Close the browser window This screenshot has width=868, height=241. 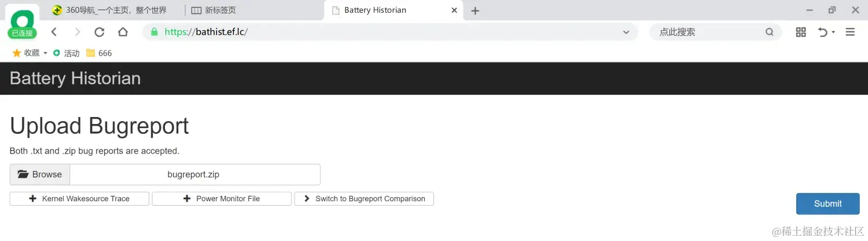(x=855, y=10)
